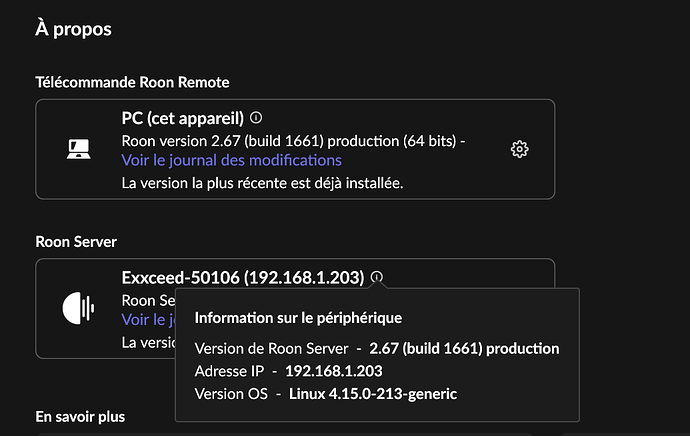Click the Roon version 2.67 build text

(293, 141)
